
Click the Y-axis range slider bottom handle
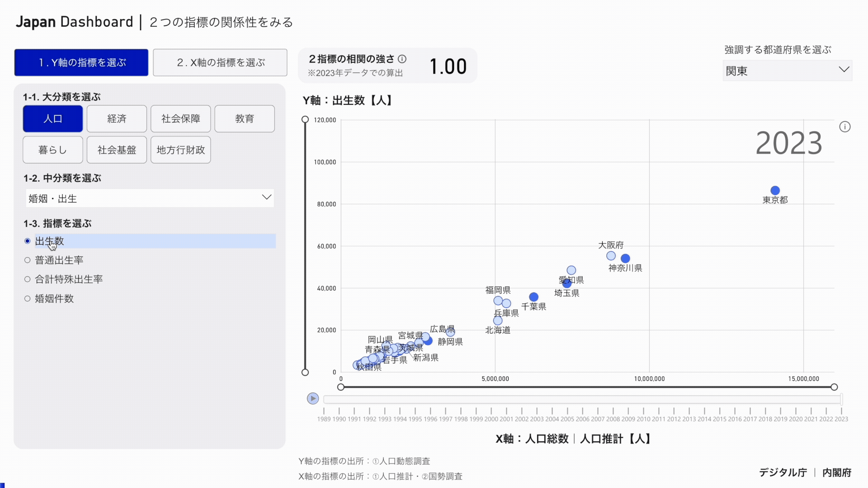(x=305, y=372)
